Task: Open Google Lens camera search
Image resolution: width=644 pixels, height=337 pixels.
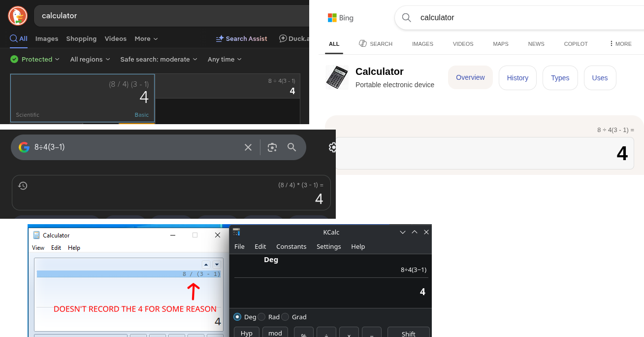Action: tap(272, 147)
